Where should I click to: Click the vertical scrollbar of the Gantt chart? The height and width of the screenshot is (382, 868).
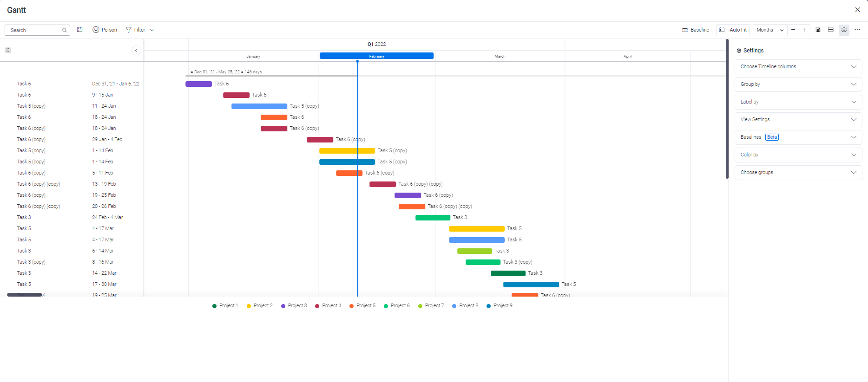(x=727, y=109)
